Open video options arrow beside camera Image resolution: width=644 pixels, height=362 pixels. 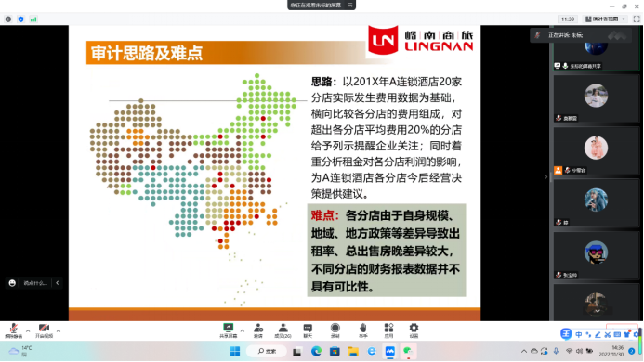[59, 330]
